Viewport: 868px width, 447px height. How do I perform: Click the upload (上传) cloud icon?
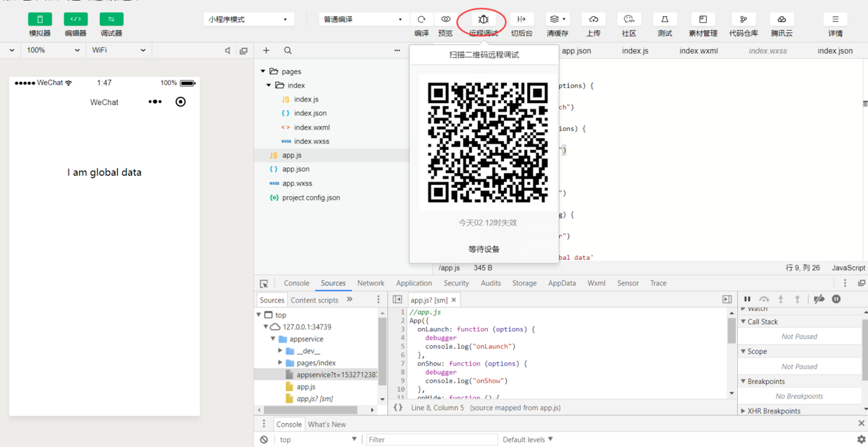click(x=593, y=20)
